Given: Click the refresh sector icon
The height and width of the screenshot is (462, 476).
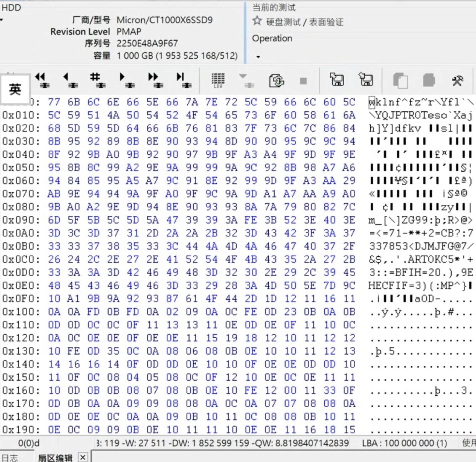Looking at the screenshot, I should (x=276, y=81).
